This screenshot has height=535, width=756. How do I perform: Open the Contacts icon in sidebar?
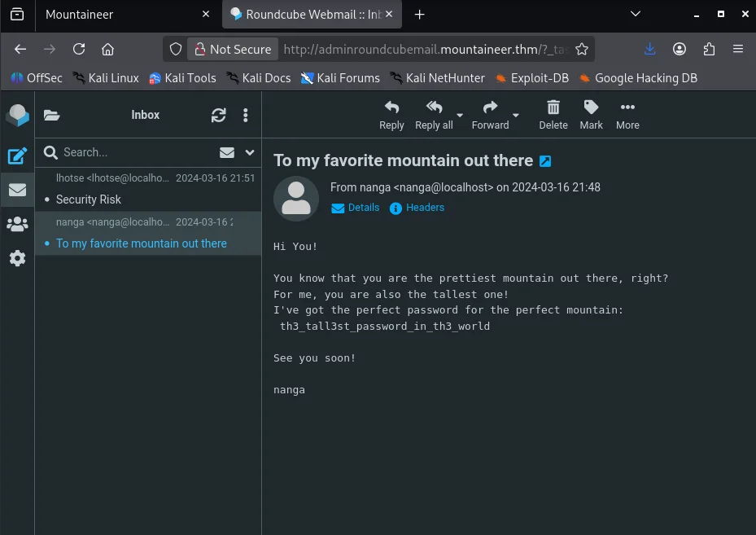(17, 224)
